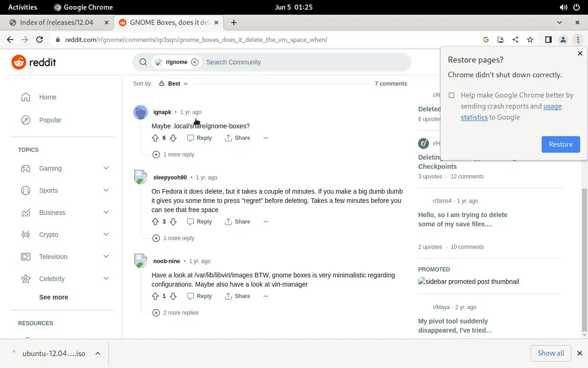The image size is (588, 368).
Task: Click ignapk's avatar
Action: click(141, 112)
